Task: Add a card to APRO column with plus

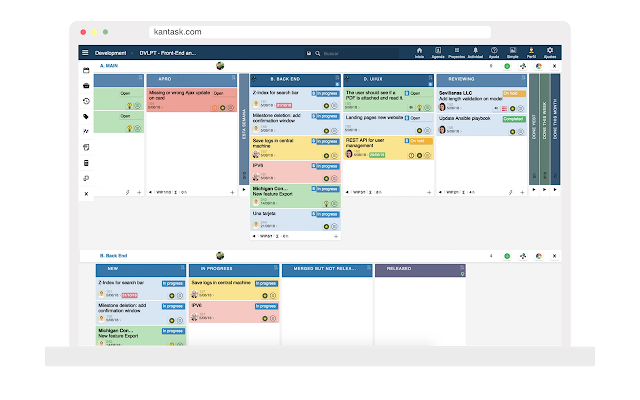Action: pyautogui.click(x=232, y=192)
